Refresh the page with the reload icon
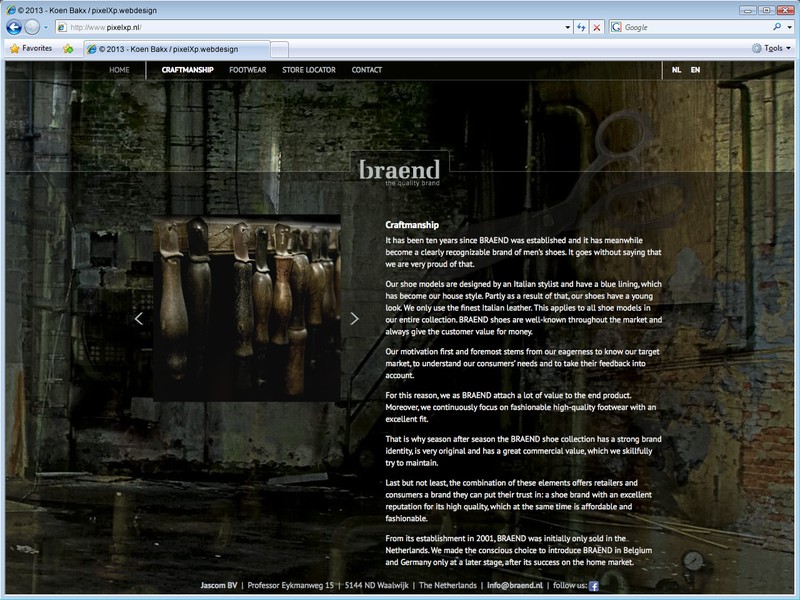 tap(581, 27)
